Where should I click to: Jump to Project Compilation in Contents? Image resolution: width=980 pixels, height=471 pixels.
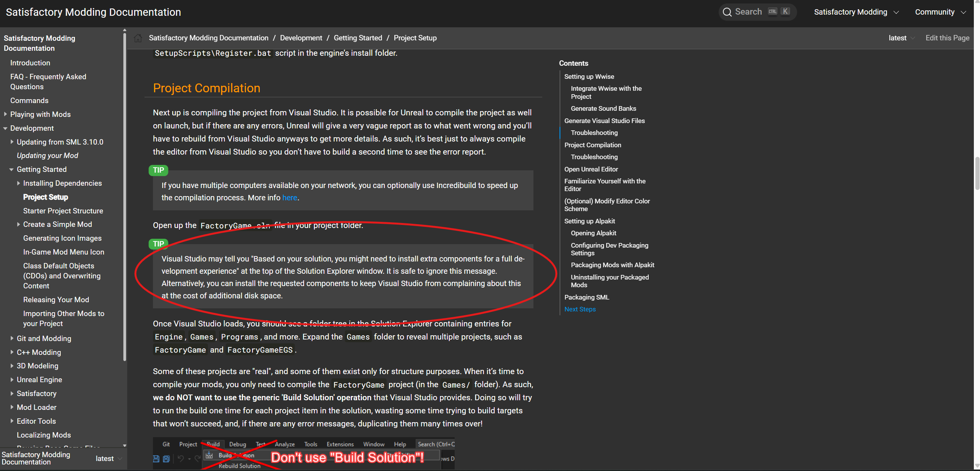592,145
